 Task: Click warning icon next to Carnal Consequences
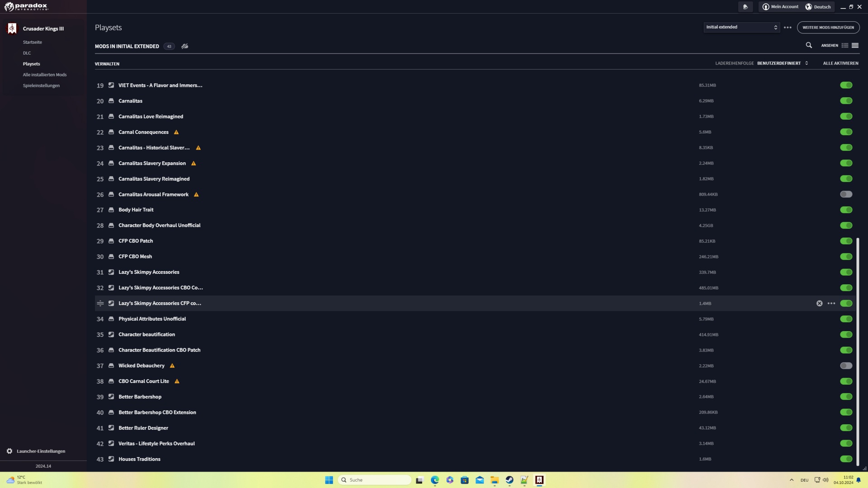click(x=176, y=132)
